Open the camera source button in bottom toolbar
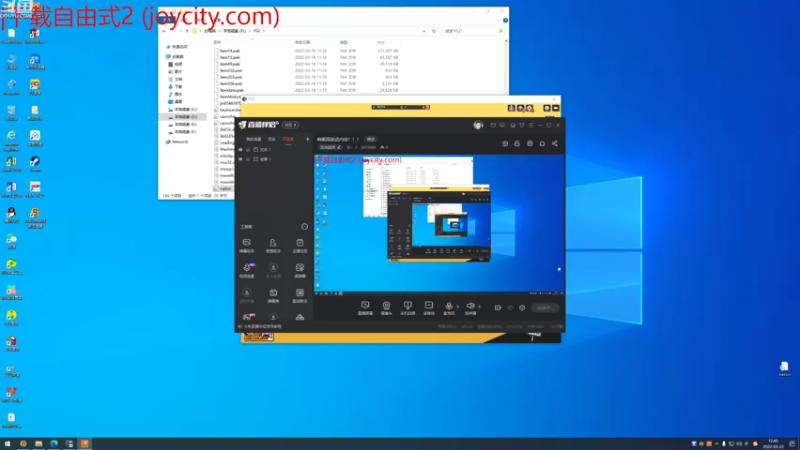The image size is (800, 450). tap(386, 308)
